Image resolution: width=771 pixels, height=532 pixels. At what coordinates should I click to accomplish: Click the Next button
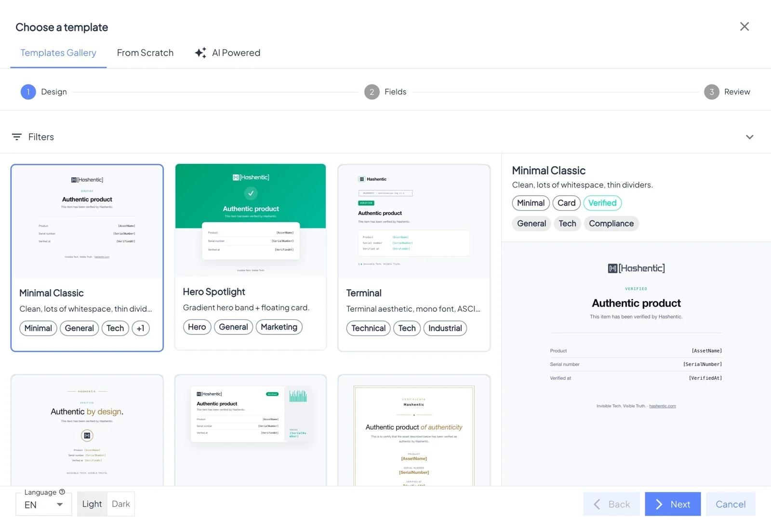pyautogui.click(x=673, y=504)
